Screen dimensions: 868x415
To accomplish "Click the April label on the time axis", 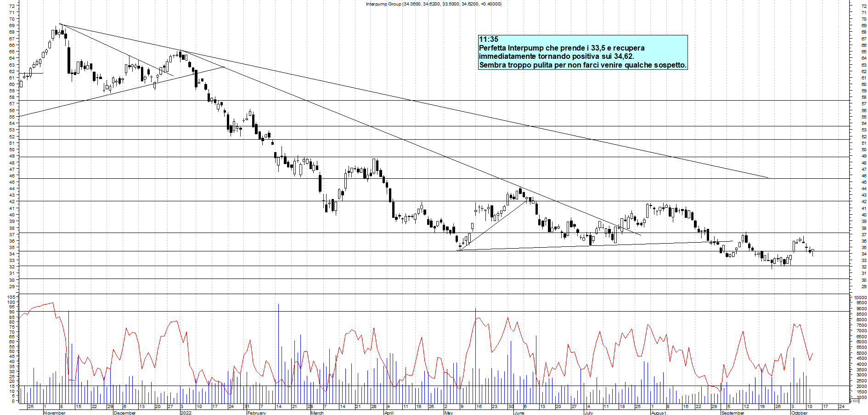I will (389, 413).
